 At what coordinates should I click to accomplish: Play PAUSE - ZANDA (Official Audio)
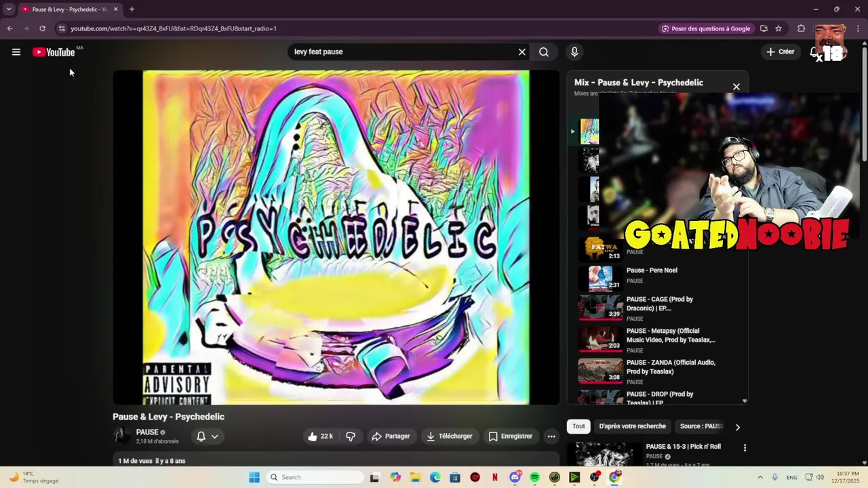[x=671, y=367]
